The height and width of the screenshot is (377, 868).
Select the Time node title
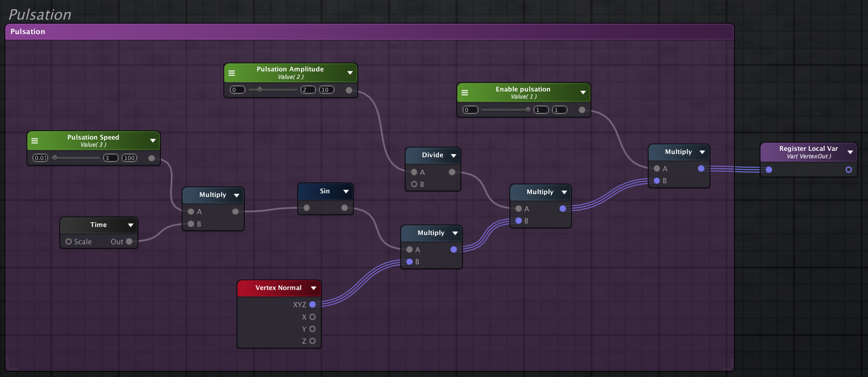98,225
